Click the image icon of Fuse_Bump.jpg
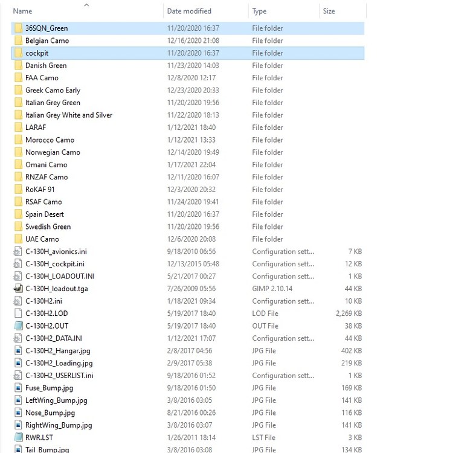 [x=18, y=388]
